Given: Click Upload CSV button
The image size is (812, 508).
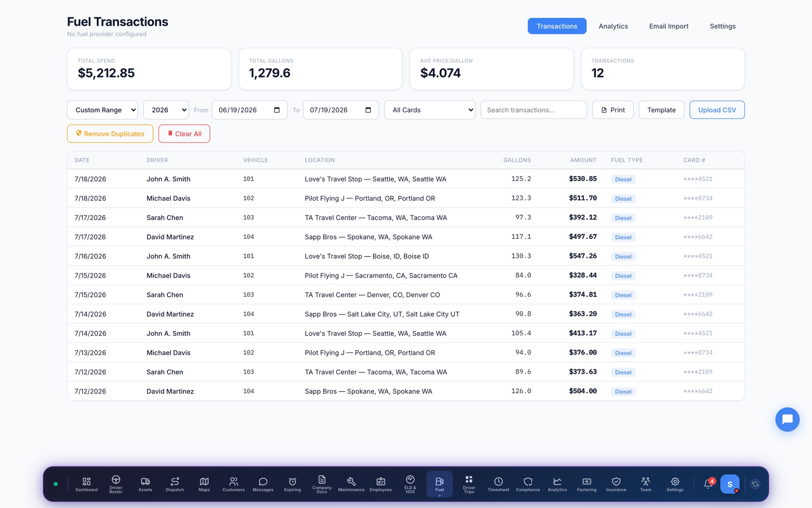Looking at the screenshot, I should (x=717, y=110).
